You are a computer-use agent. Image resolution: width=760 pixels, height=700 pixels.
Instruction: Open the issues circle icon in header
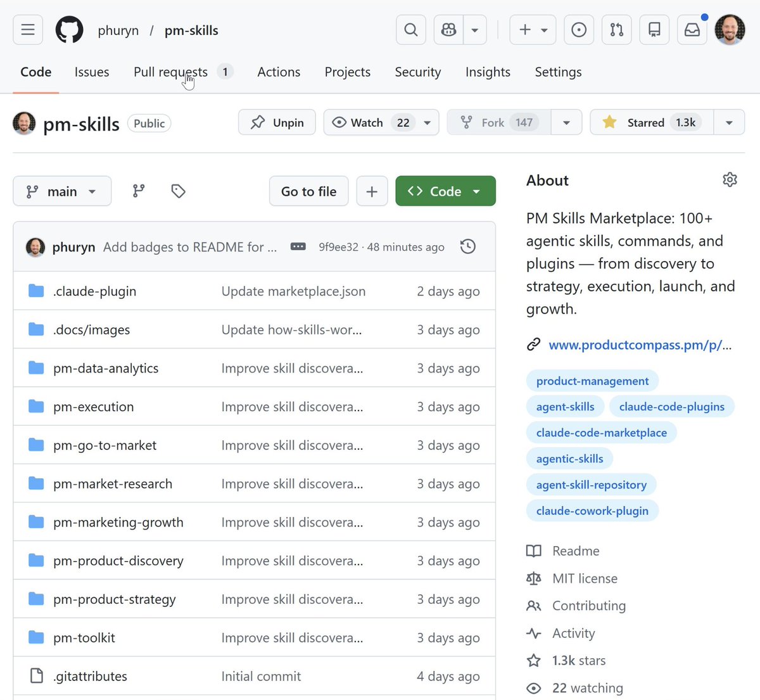coord(579,30)
